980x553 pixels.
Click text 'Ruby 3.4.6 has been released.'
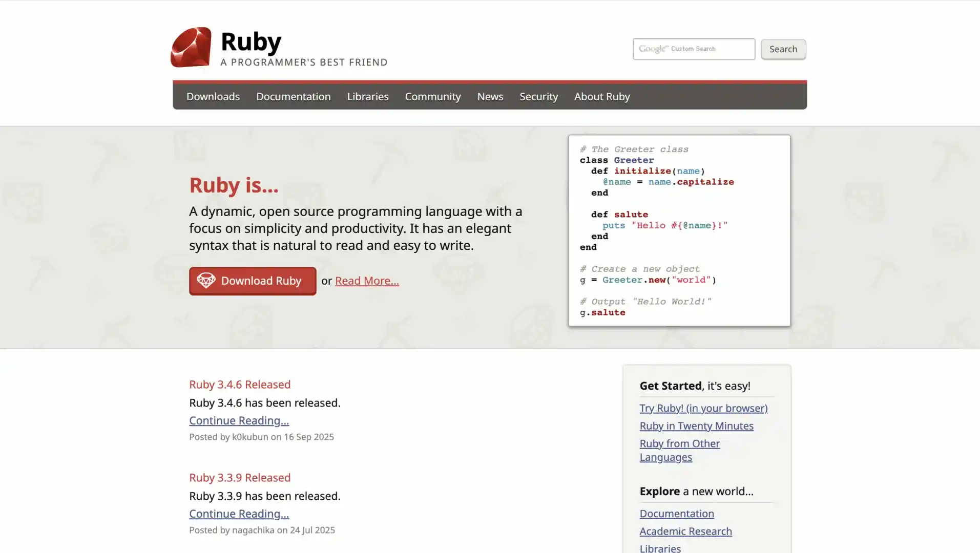(x=264, y=402)
